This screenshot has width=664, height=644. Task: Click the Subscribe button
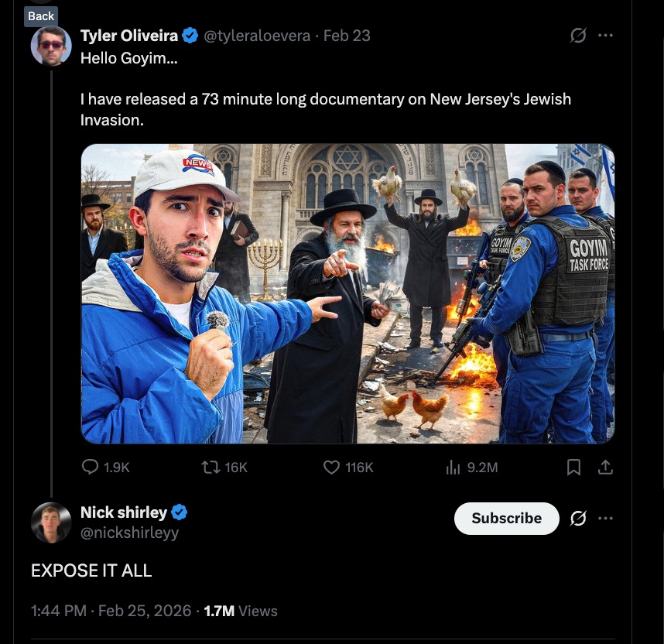pos(506,519)
